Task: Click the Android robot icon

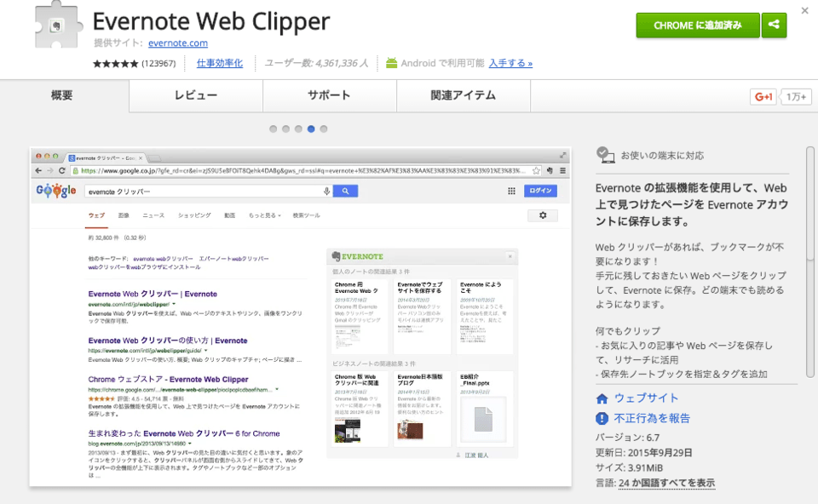Action: point(392,63)
